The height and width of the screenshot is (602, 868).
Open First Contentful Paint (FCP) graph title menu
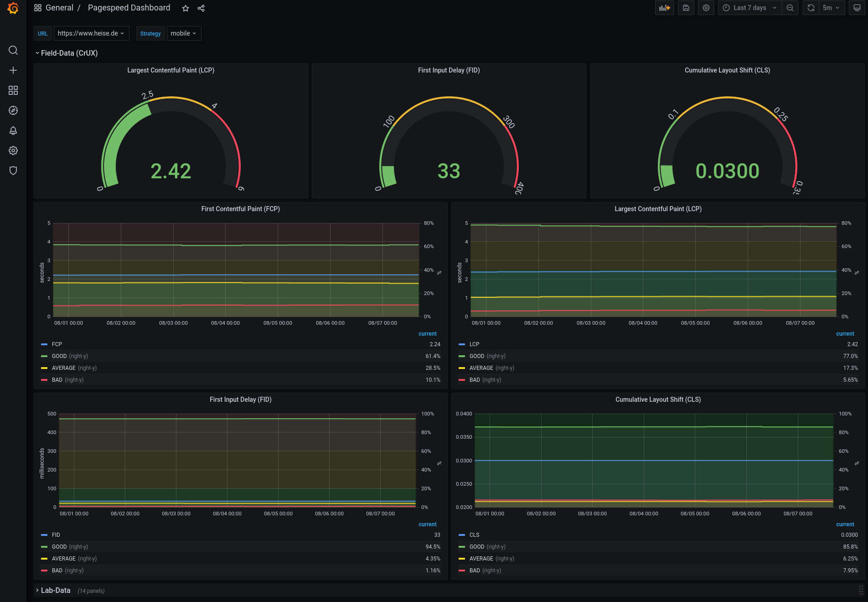point(240,209)
